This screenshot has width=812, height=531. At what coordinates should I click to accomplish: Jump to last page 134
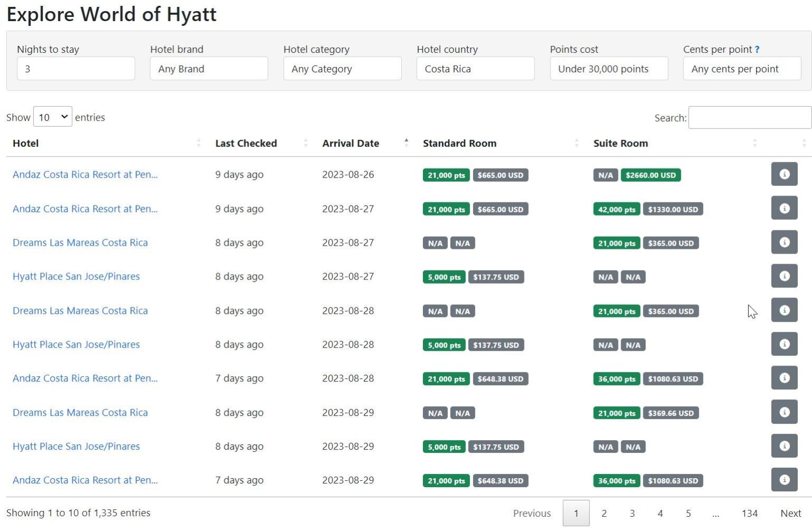click(749, 513)
